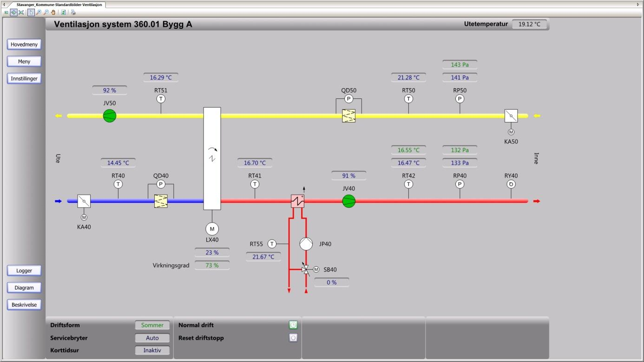Select the RT51 temperature sensor symbol
This screenshot has width=644, height=362.
click(x=161, y=99)
